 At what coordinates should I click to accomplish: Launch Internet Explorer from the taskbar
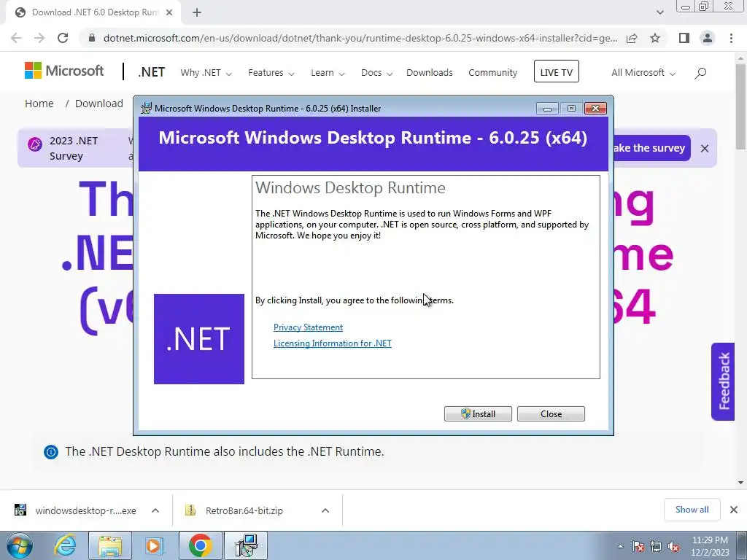65,545
